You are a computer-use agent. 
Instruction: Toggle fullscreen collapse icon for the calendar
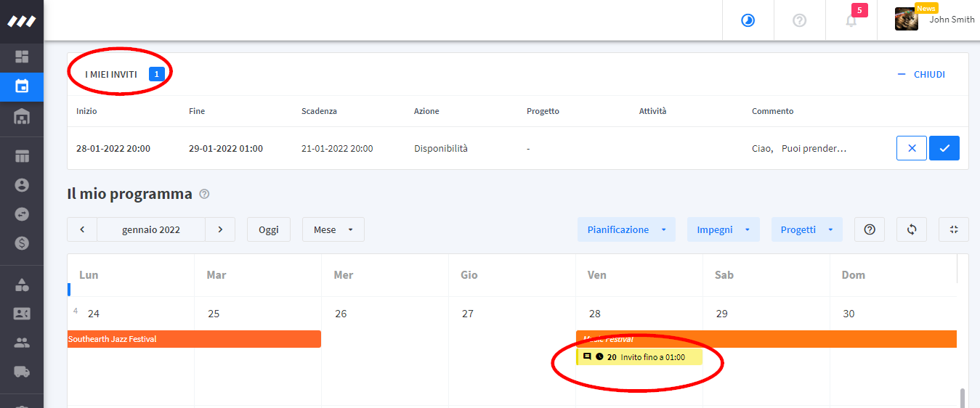coord(954,229)
